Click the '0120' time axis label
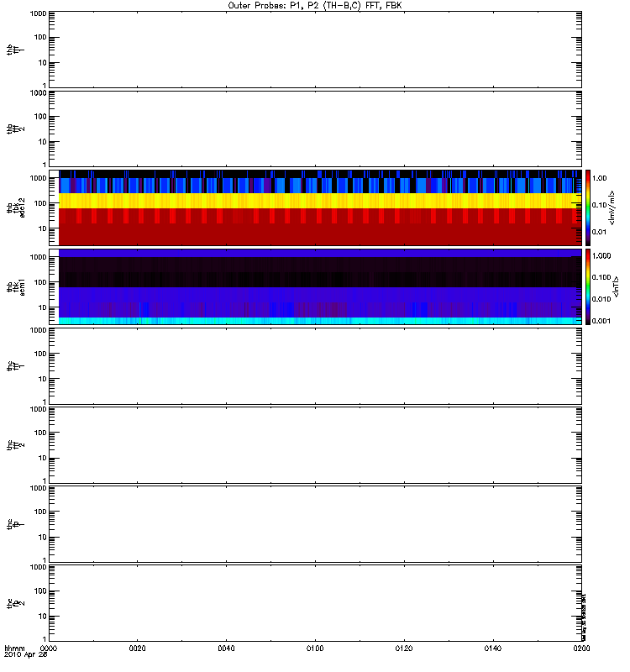The height and width of the screenshot is (672, 630). [x=404, y=648]
